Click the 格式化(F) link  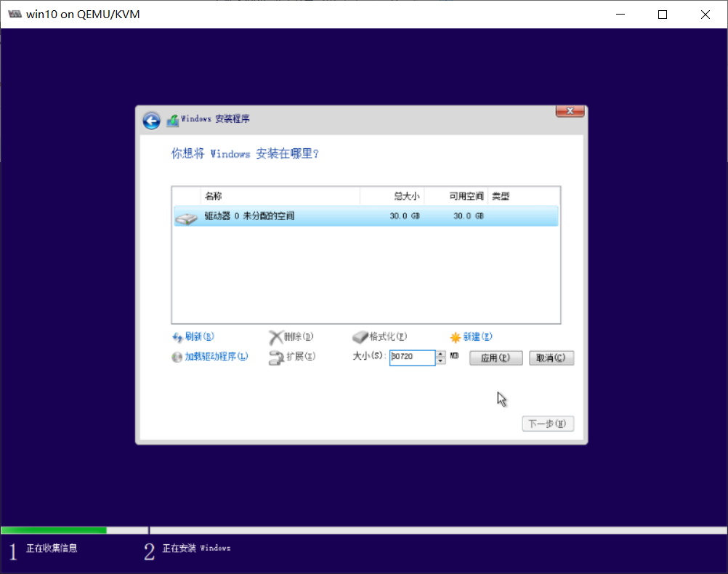(x=388, y=336)
